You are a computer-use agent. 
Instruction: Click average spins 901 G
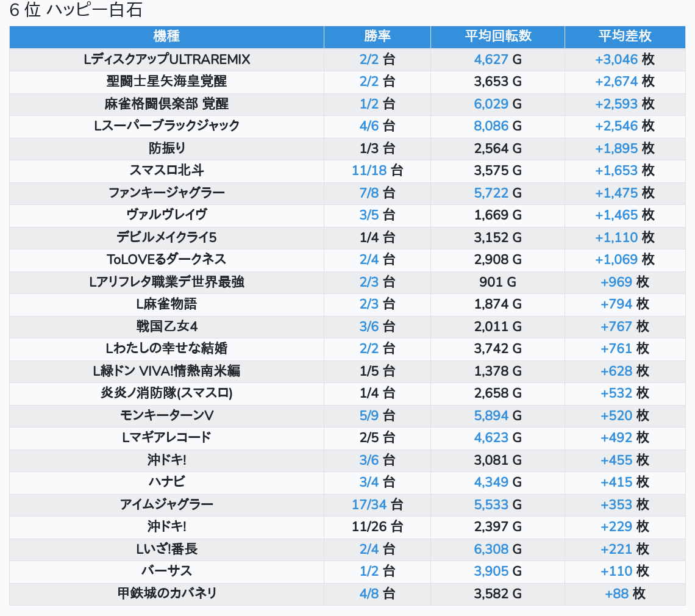(497, 282)
